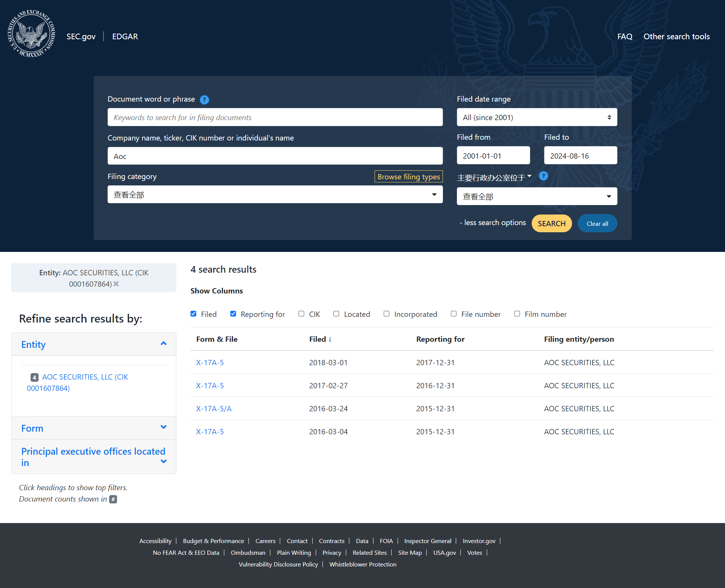Open Related Sites footer link

(x=370, y=553)
